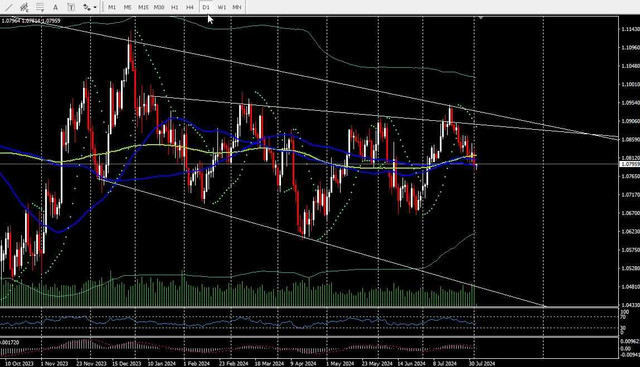The image size is (640, 367).
Task: Switch to the M30 timeframe
Action: (x=159, y=7)
